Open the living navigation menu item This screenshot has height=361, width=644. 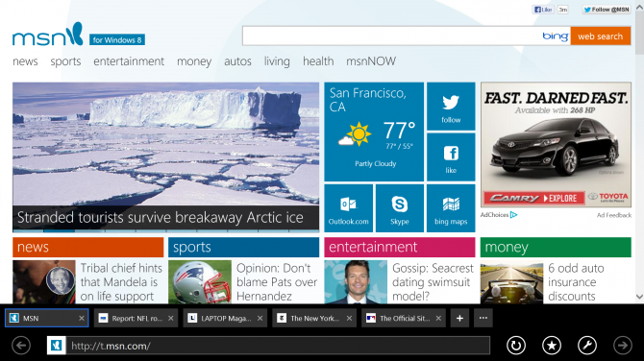click(277, 61)
